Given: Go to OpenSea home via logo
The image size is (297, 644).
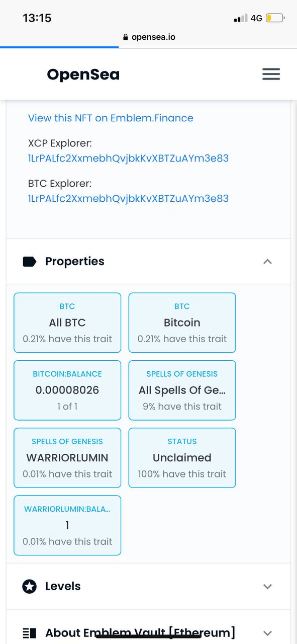Looking at the screenshot, I should (x=83, y=74).
